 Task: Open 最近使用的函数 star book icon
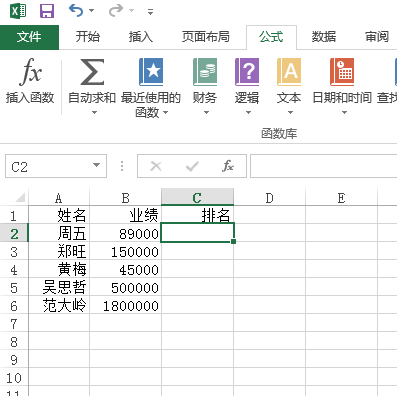[151, 72]
